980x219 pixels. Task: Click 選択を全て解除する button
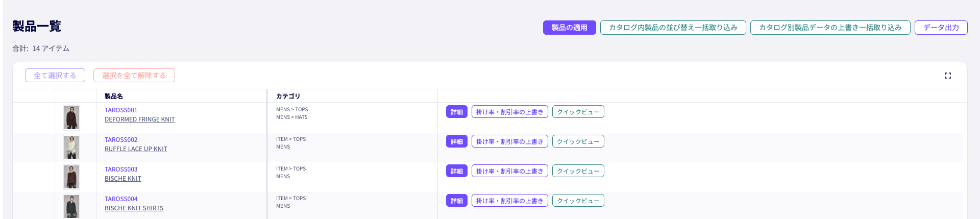(x=134, y=76)
